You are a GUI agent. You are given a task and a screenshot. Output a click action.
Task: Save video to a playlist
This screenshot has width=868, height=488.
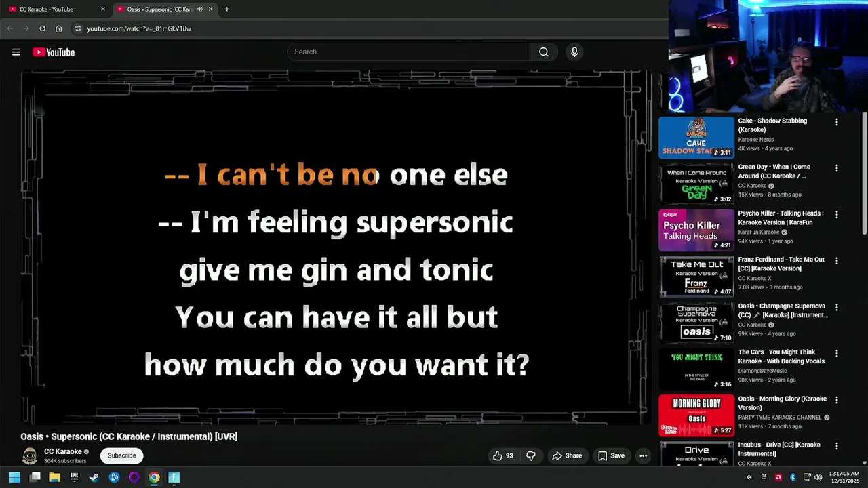coord(611,455)
